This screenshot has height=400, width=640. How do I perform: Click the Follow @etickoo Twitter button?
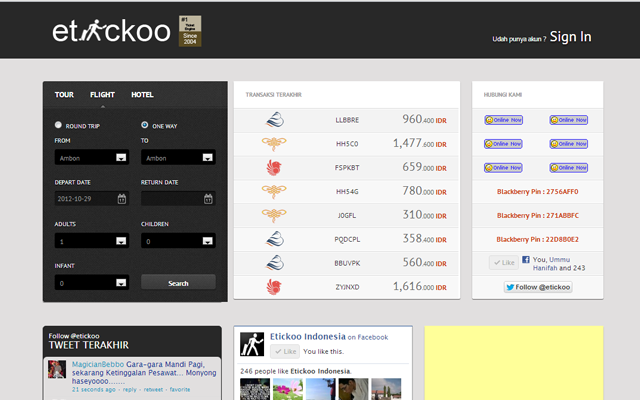tap(538, 287)
